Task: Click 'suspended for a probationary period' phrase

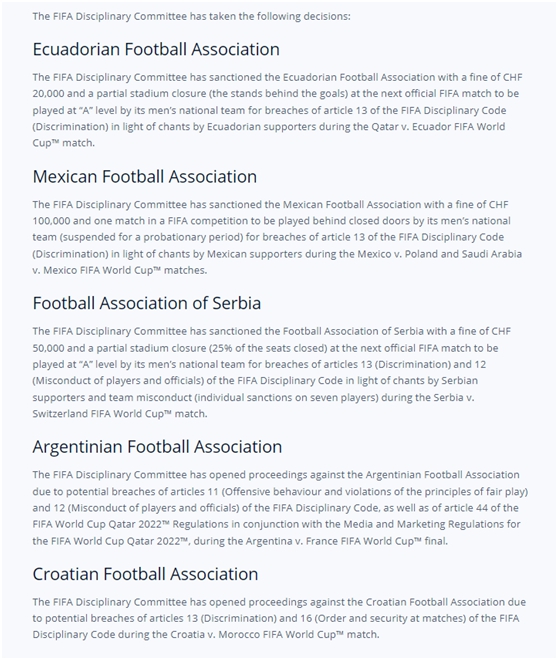Action: [x=151, y=237]
